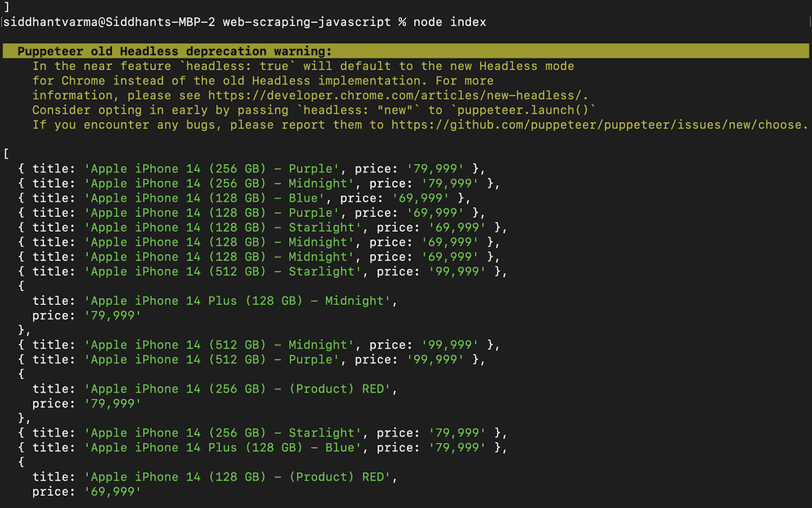Image resolution: width=812 pixels, height=508 pixels.
Task: Click price '79,999' of iPhone 14 Plus Blue row
Action: (x=457, y=448)
